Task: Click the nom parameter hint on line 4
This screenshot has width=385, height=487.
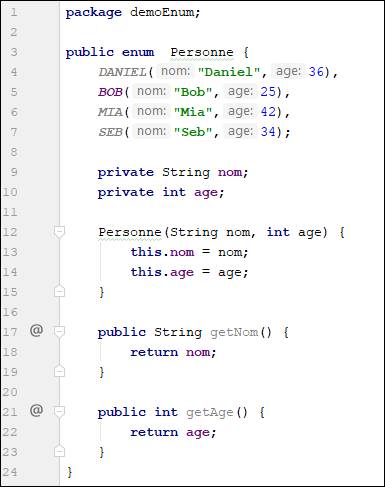Action: [175, 71]
